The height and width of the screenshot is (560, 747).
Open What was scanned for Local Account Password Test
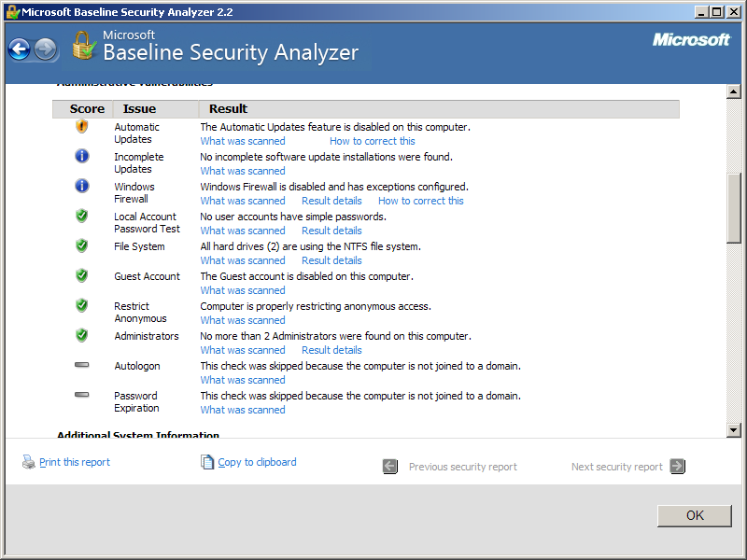coord(243,231)
